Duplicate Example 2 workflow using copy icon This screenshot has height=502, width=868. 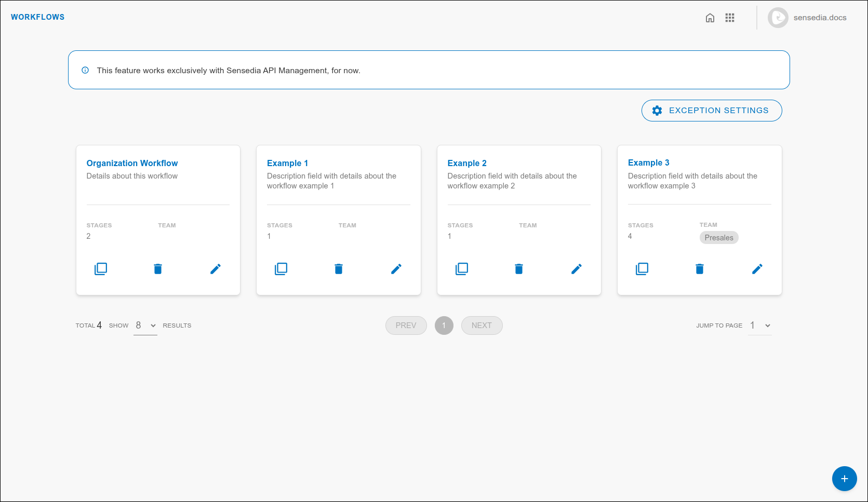462,268
